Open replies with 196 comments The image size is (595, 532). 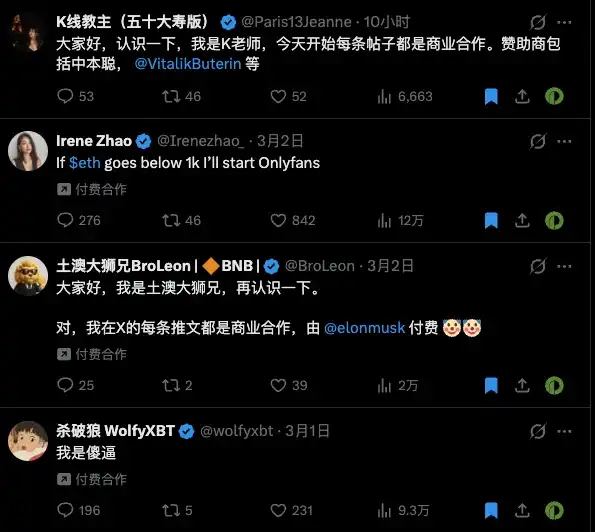tap(79, 510)
